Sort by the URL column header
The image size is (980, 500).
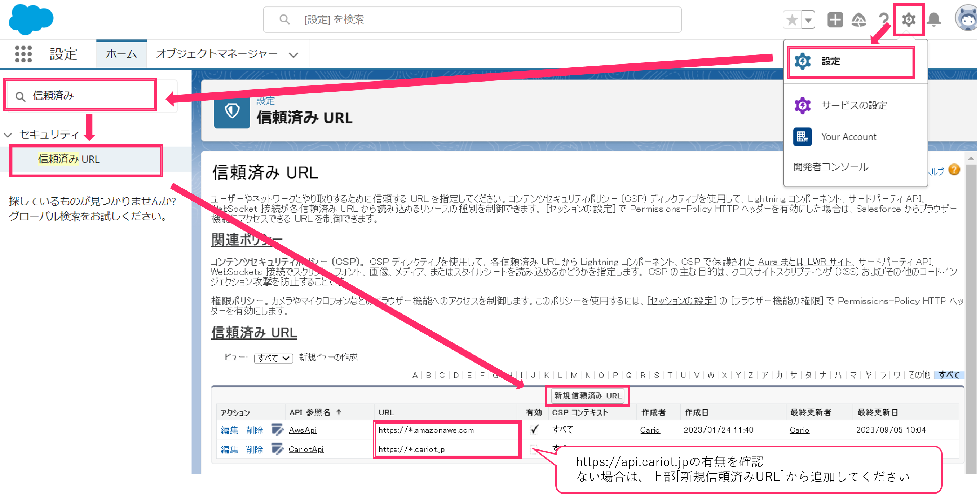click(386, 412)
